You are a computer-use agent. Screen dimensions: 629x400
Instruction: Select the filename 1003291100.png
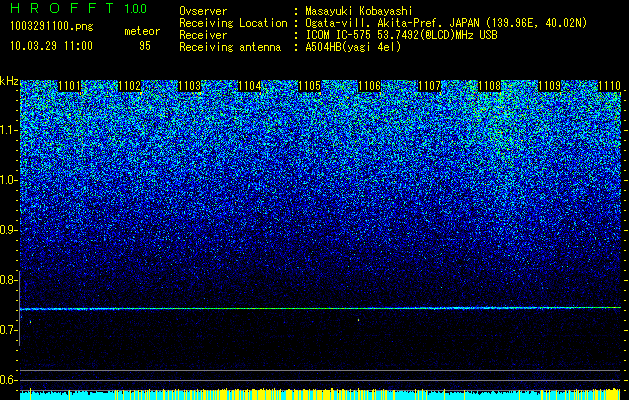(x=52, y=27)
